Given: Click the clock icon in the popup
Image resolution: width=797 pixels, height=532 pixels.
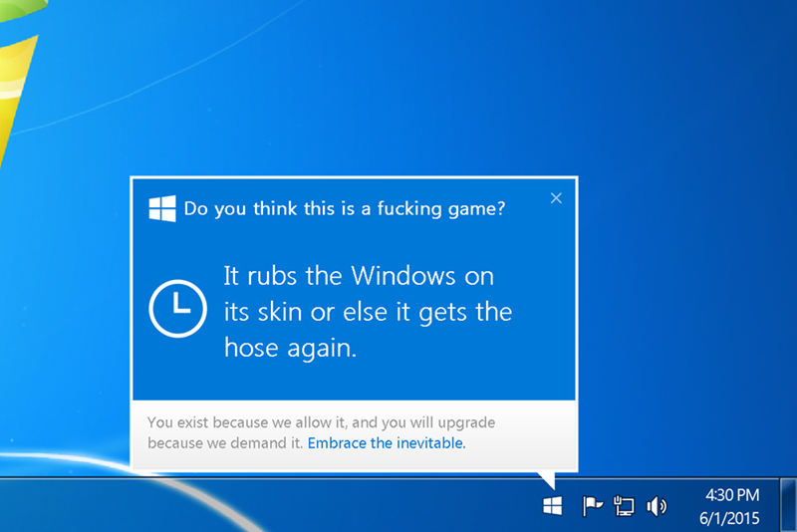Looking at the screenshot, I should [177, 309].
